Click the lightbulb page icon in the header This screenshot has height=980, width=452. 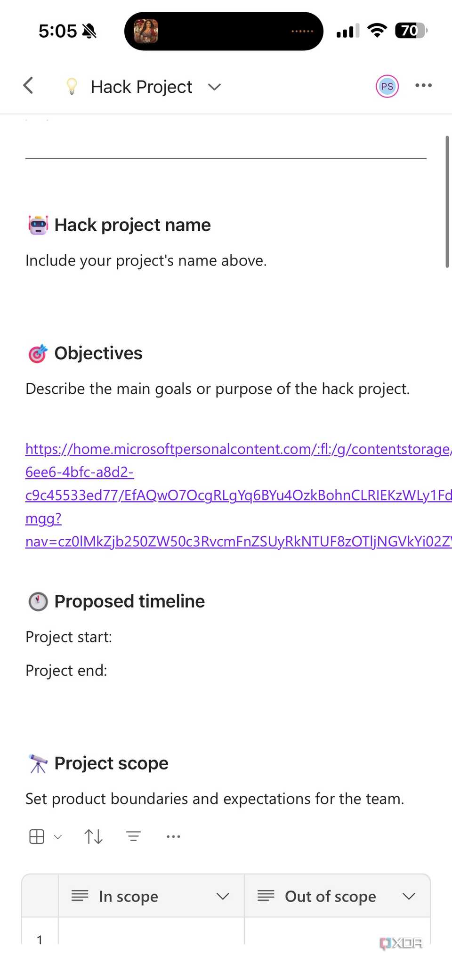coord(72,86)
